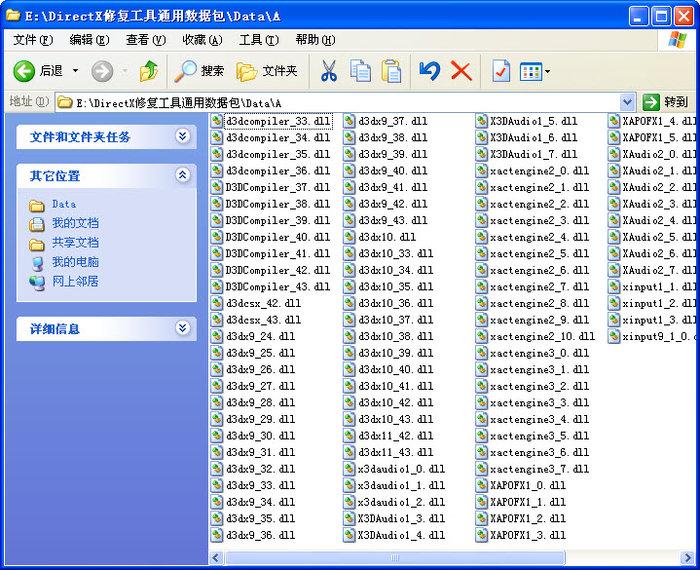This screenshot has height=570, width=700.
Task: Open the 工具(T) menu
Action: tap(259, 40)
